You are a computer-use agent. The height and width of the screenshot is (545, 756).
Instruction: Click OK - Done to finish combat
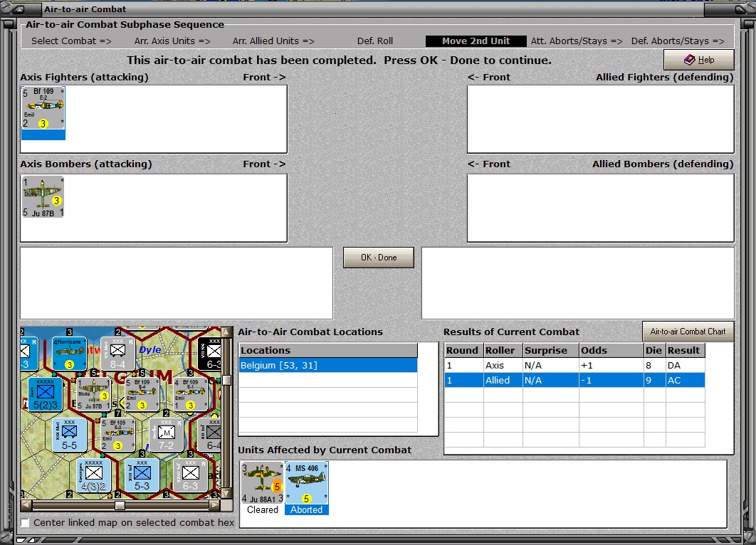tap(379, 258)
